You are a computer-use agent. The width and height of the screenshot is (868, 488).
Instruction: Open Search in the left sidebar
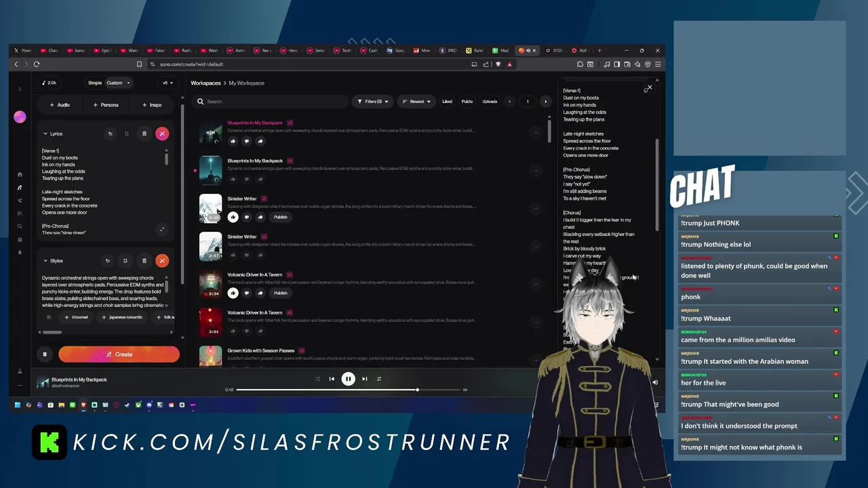[x=20, y=226]
